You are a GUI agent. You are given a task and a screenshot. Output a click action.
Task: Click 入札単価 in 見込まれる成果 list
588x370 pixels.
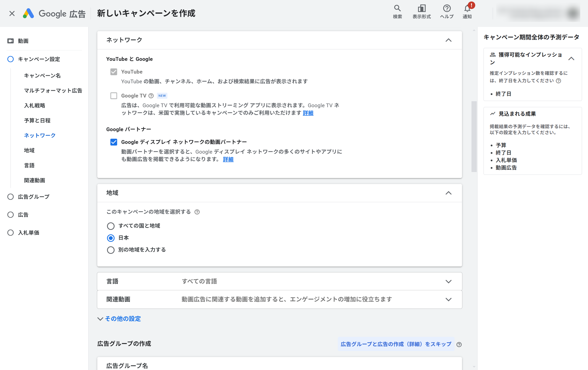[506, 160]
